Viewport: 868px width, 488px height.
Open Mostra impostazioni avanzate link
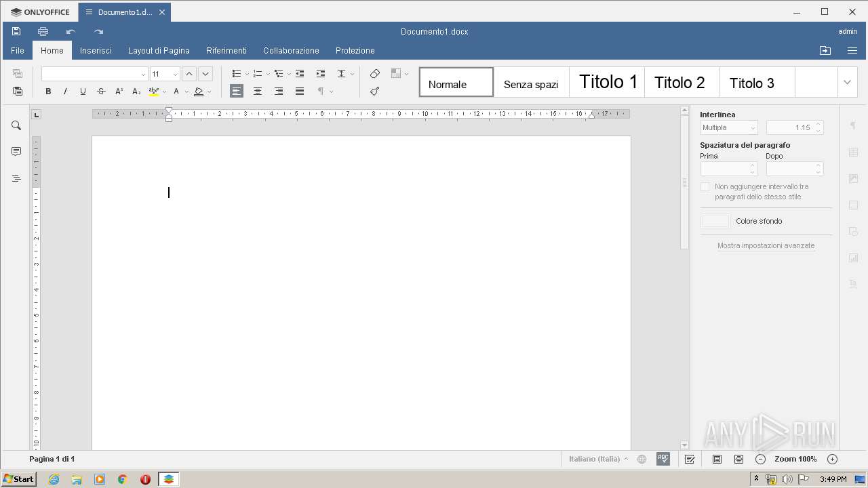coord(766,245)
